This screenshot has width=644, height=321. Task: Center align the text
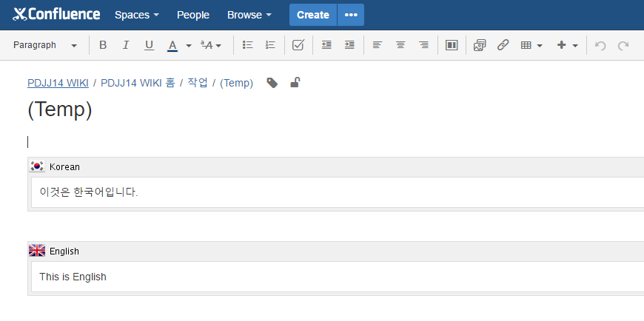pos(400,45)
